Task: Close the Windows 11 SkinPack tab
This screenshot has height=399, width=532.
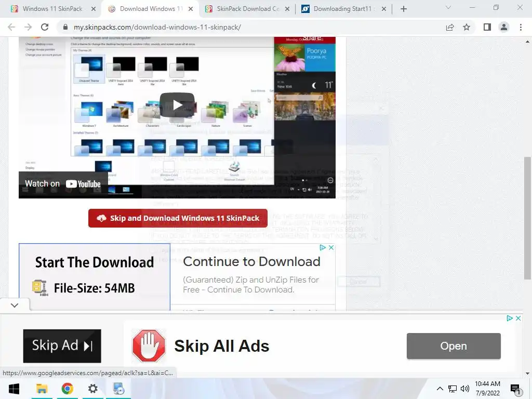Action: (94, 9)
